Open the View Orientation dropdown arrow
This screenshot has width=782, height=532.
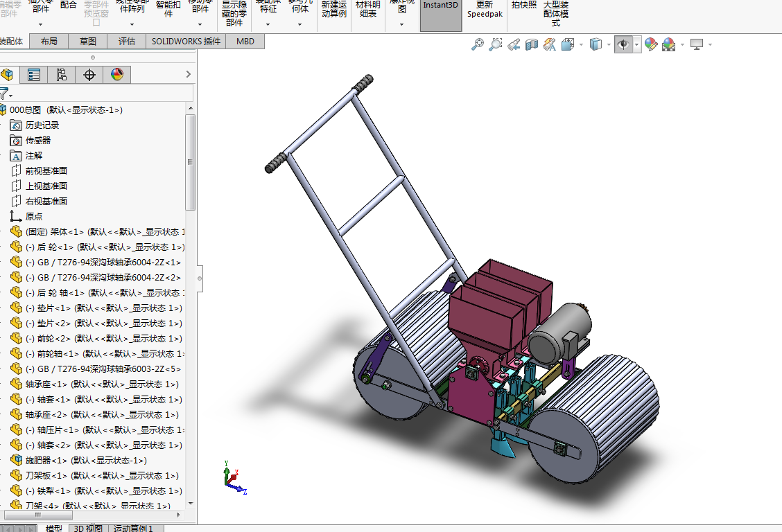(x=581, y=45)
